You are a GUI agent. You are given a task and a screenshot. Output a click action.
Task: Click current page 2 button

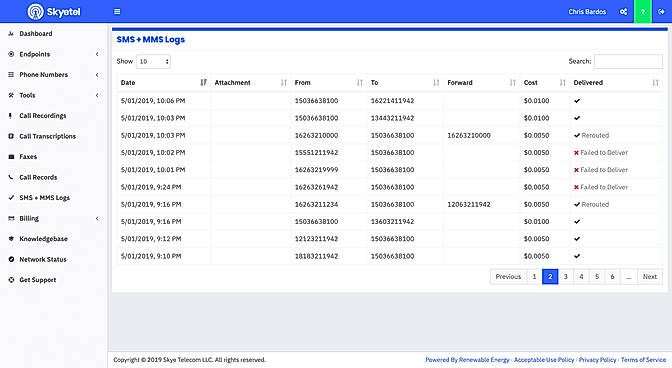[x=550, y=277]
